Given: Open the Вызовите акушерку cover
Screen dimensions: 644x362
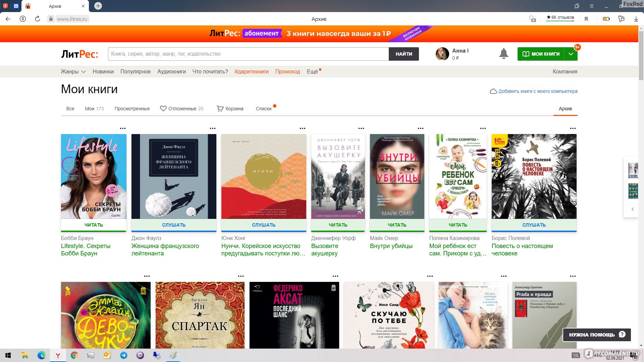Looking at the screenshot, I should (x=338, y=177).
